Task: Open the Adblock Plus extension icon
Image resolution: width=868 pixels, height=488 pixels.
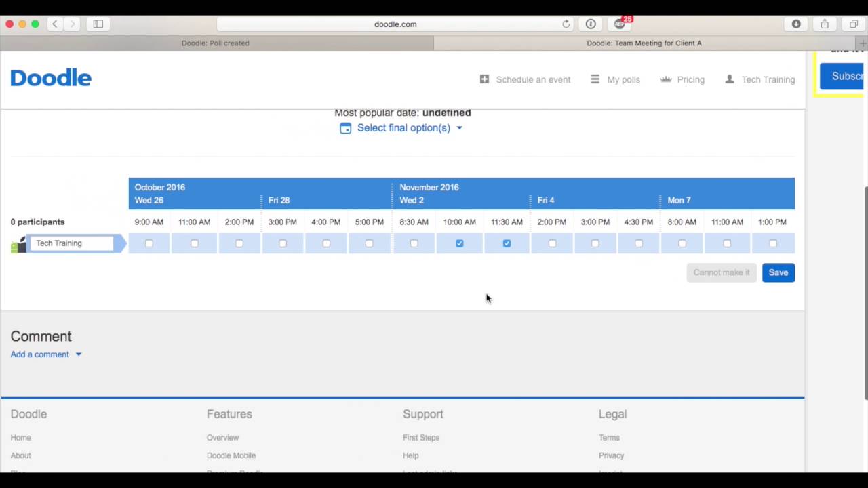Action: tap(620, 24)
